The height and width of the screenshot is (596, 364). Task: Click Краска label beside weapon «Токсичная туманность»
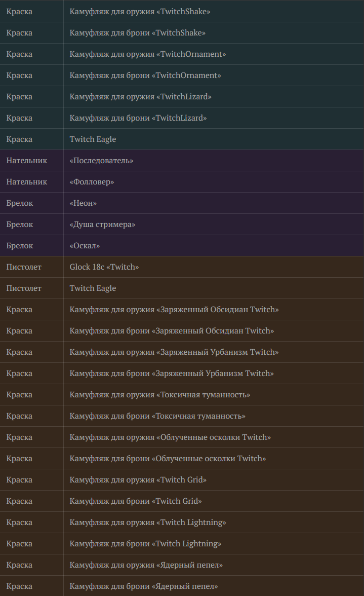[x=19, y=394]
